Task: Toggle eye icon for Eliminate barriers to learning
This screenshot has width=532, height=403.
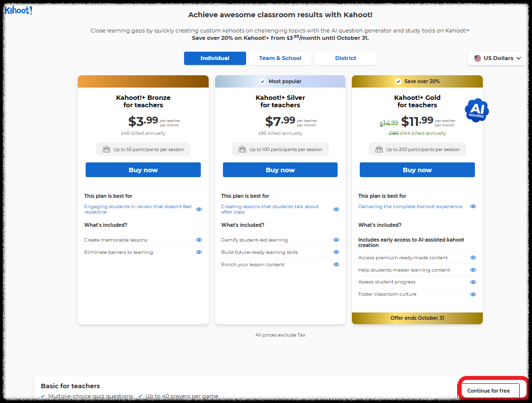Action: tap(199, 252)
